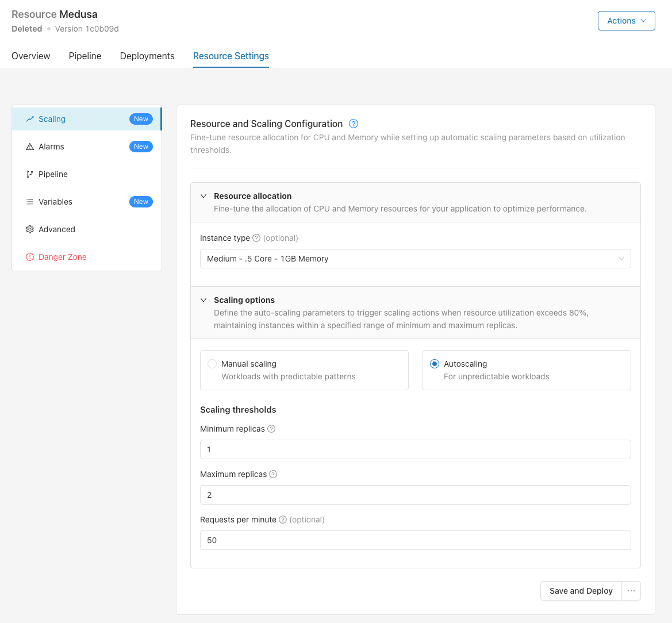Viewport: 672px width, 623px height.
Task: Click the Variables list icon
Action: [29, 202]
